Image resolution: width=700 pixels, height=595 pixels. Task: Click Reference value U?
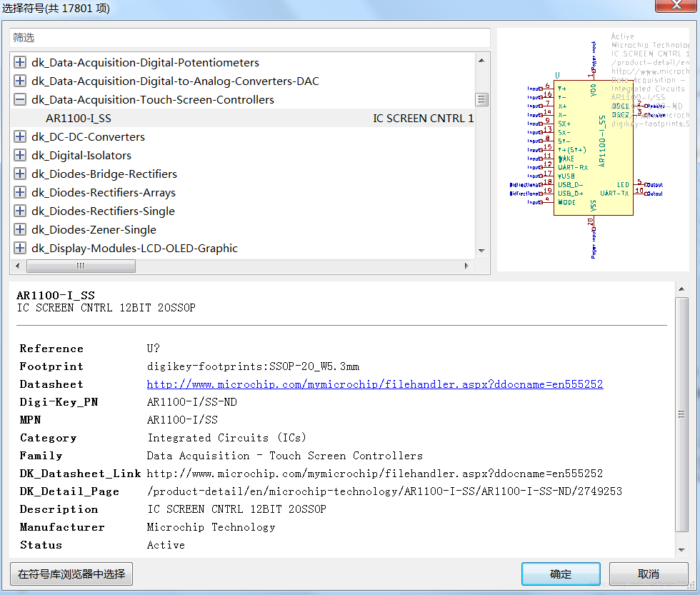pos(153,349)
